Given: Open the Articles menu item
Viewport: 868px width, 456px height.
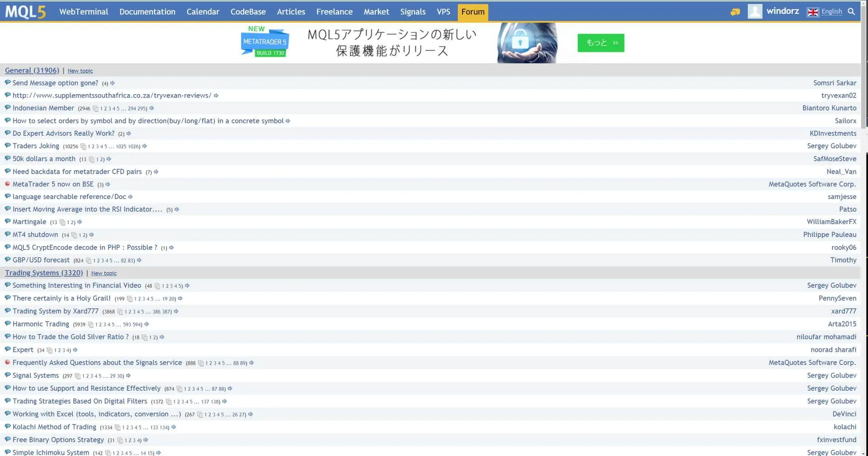Looking at the screenshot, I should 291,12.
